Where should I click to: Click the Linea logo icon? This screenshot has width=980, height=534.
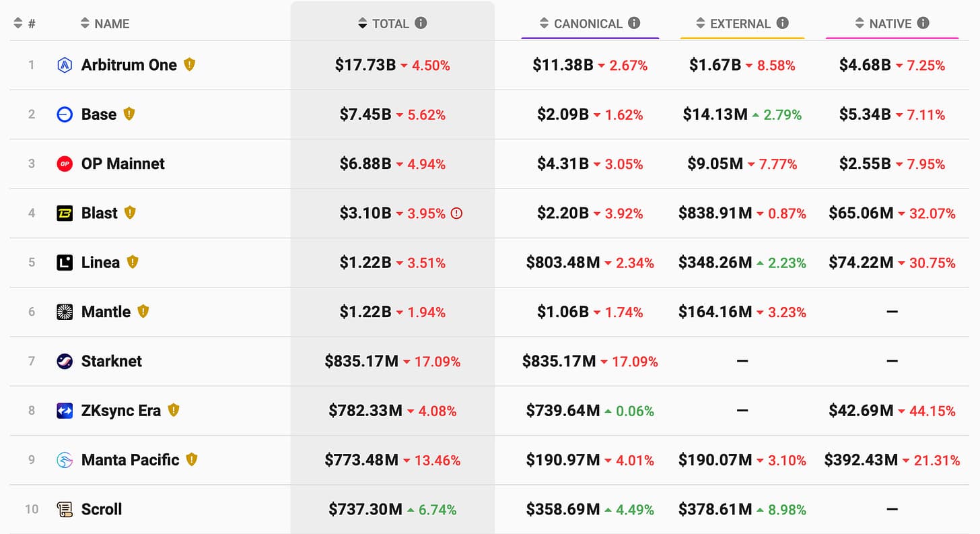tap(65, 263)
